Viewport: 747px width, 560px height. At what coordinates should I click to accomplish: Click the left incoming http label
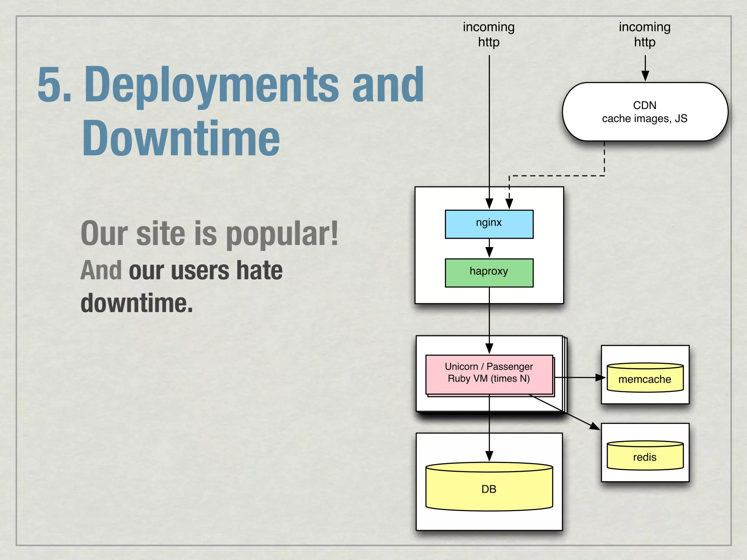[x=489, y=34]
